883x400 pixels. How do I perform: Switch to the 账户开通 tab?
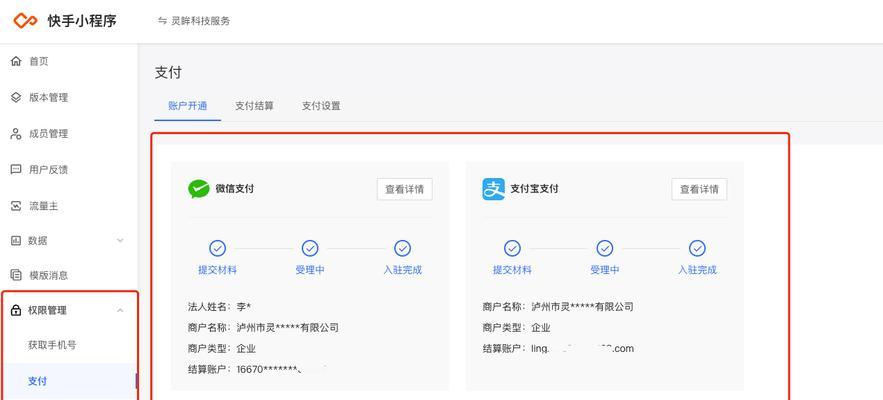pos(188,106)
